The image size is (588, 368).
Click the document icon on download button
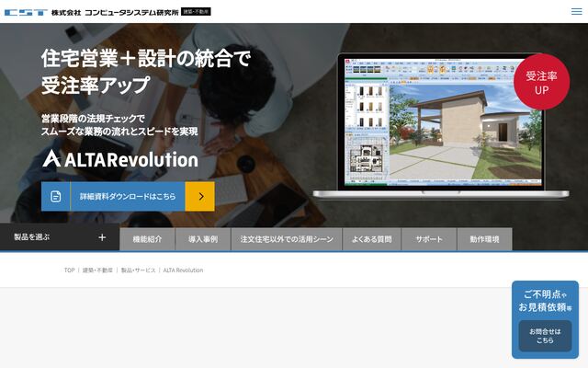pos(55,196)
